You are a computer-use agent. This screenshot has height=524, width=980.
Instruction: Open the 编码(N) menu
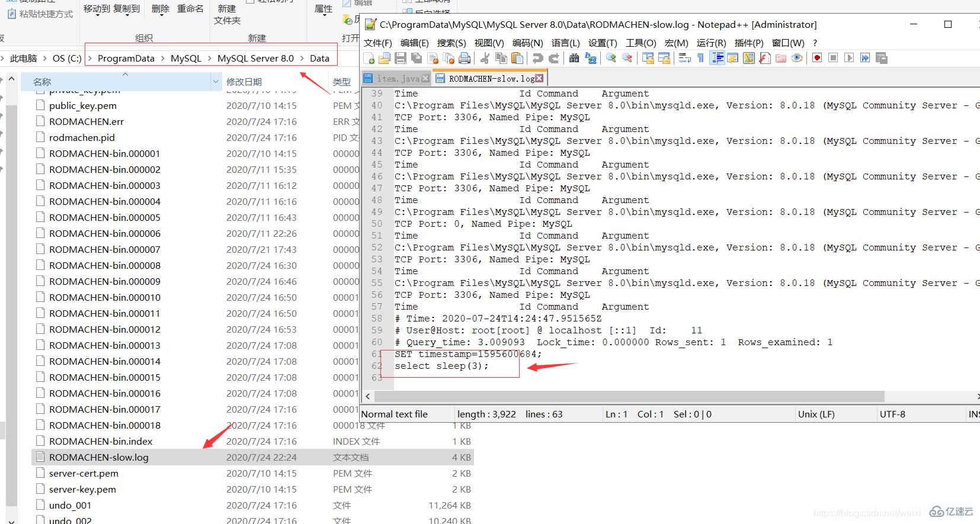pyautogui.click(x=527, y=43)
